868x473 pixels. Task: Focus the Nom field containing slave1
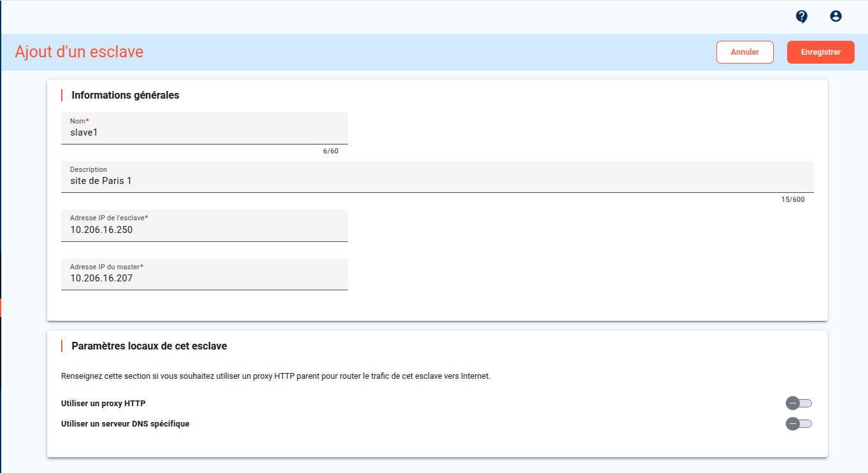coord(204,132)
